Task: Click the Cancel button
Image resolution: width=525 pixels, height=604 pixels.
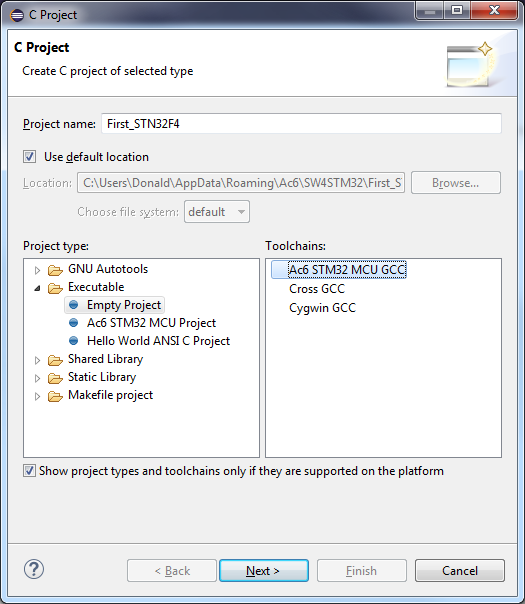Action: (x=460, y=570)
